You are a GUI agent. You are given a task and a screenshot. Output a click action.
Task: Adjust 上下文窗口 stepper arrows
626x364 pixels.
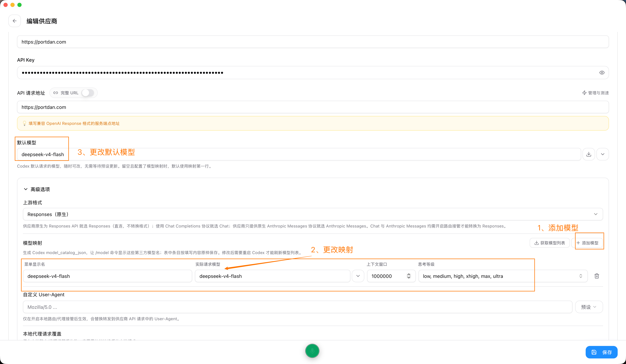tap(409, 276)
